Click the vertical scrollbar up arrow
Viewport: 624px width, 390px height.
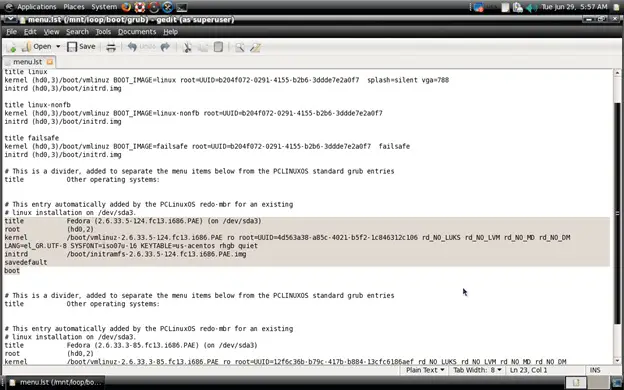tap(617, 73)
